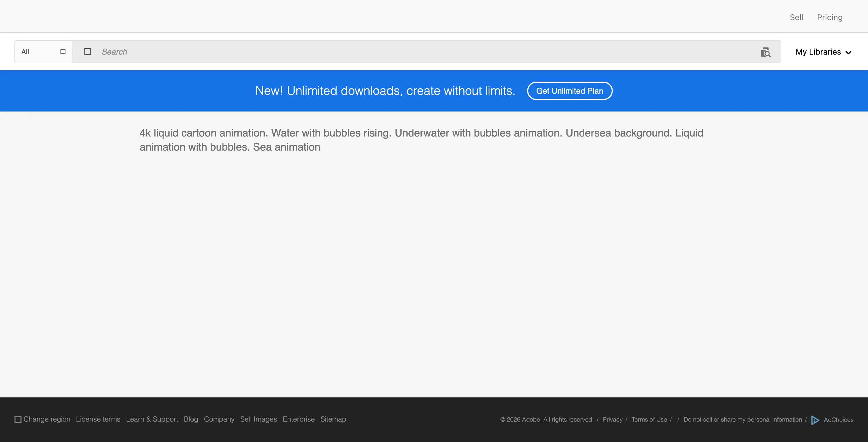Open the Terms of Use link
Image resolution: width=868 pixels, height=442 pixels.
point(649,419)
